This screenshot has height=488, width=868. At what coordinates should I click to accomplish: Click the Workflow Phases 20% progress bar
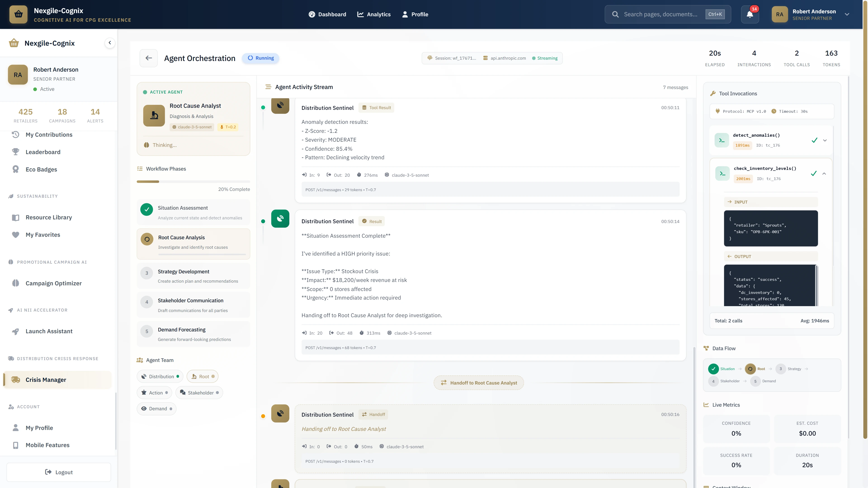(x=193, y=181)
